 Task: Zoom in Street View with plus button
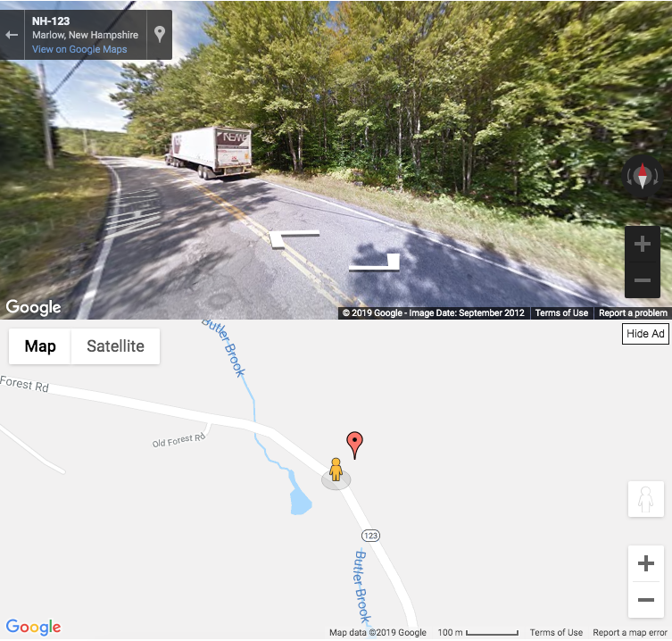(642, 244)
